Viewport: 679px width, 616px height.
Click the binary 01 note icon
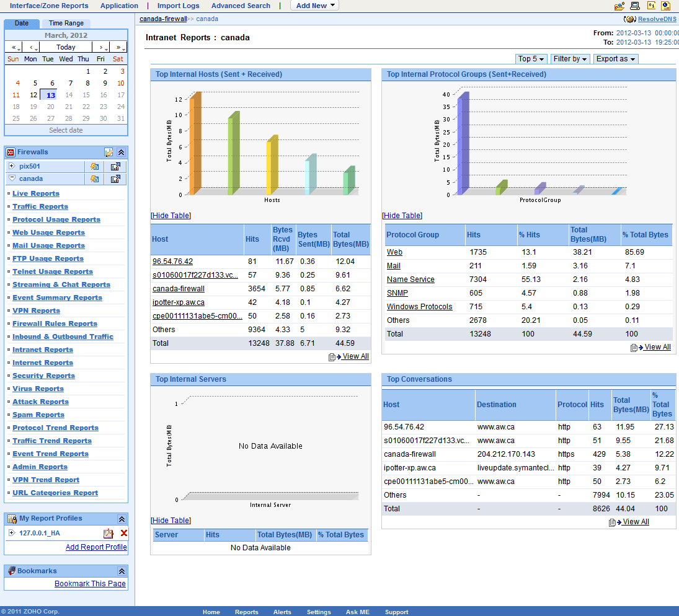pos(651,5)
